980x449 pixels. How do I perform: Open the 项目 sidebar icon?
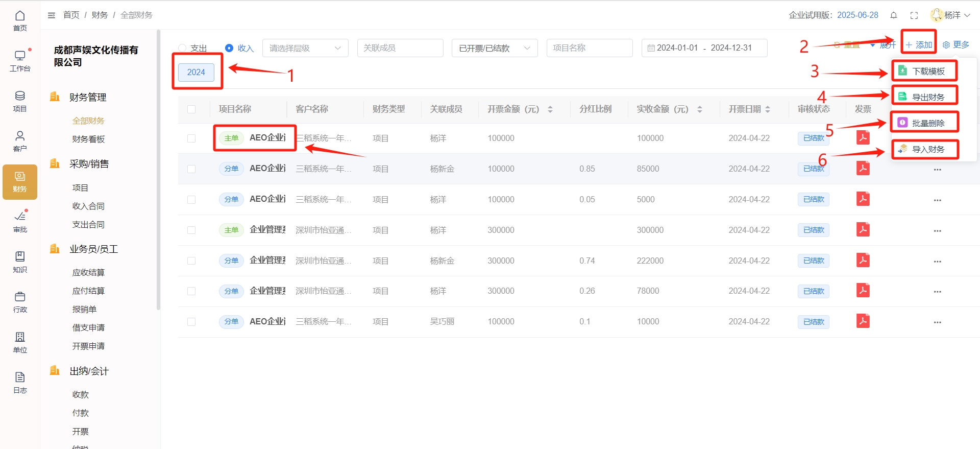[x=20, y=102]
